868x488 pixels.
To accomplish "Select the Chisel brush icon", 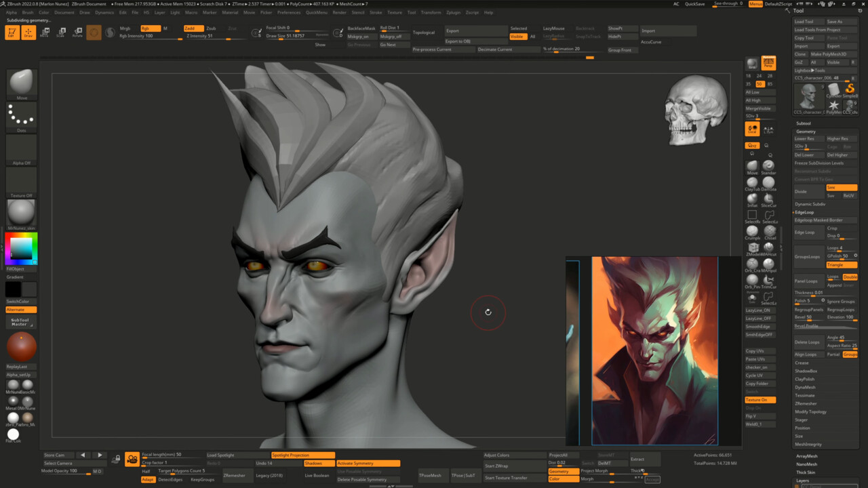I will pyautogui.click(x=768, y=232).
